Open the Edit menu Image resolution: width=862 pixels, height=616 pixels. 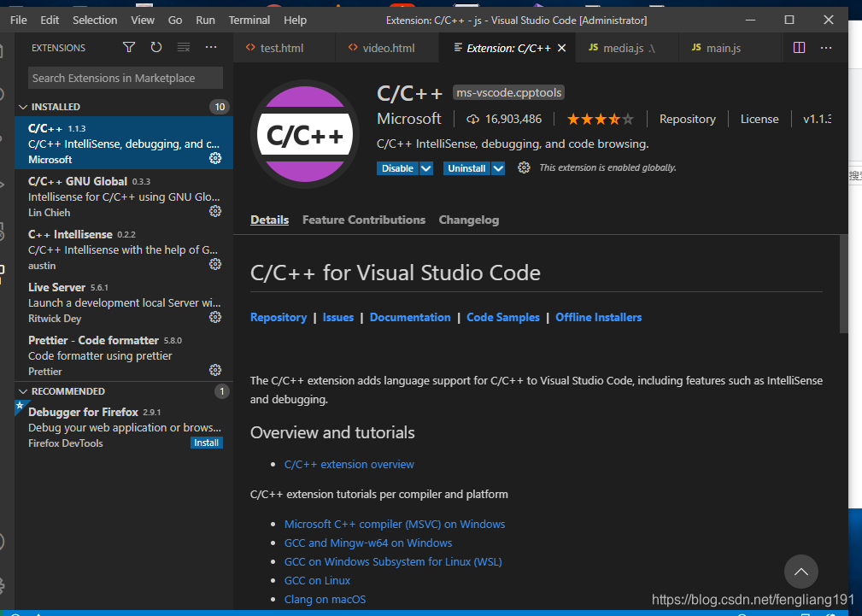coord(50,20)
